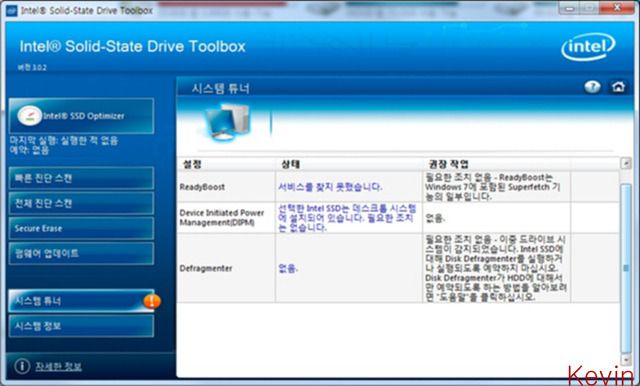The height and width of the screenshot is (386, 640).
Task: Click the orange warning badge on 시스템 튜너
Action: click(152, 301)
